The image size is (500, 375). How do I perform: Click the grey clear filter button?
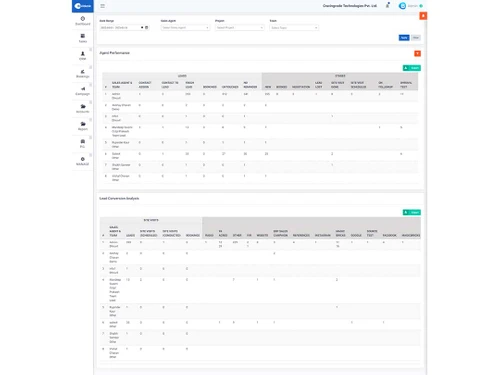(416, 38)
